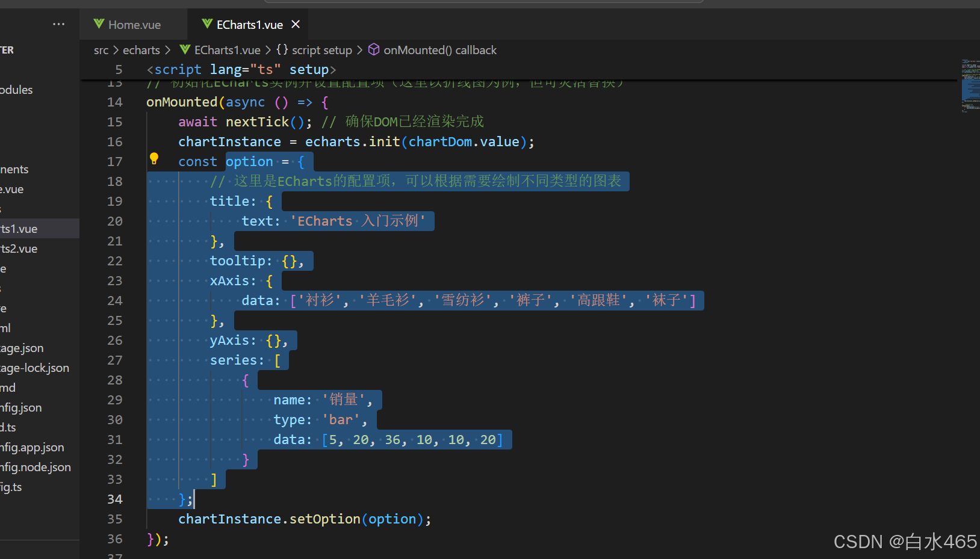Click chartInstance.setOption(option) on line 35
This screenshot has width=980, height=559.
coord(305,519)
